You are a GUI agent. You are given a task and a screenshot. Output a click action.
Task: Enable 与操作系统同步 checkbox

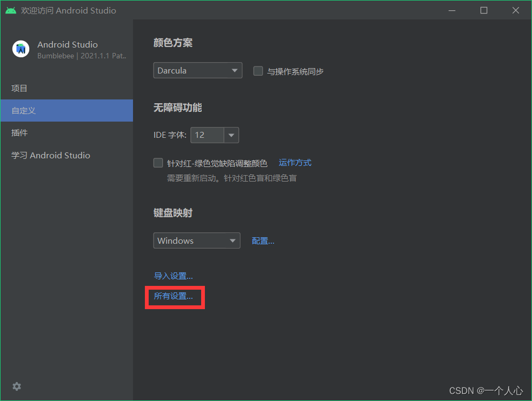point(258,71)
